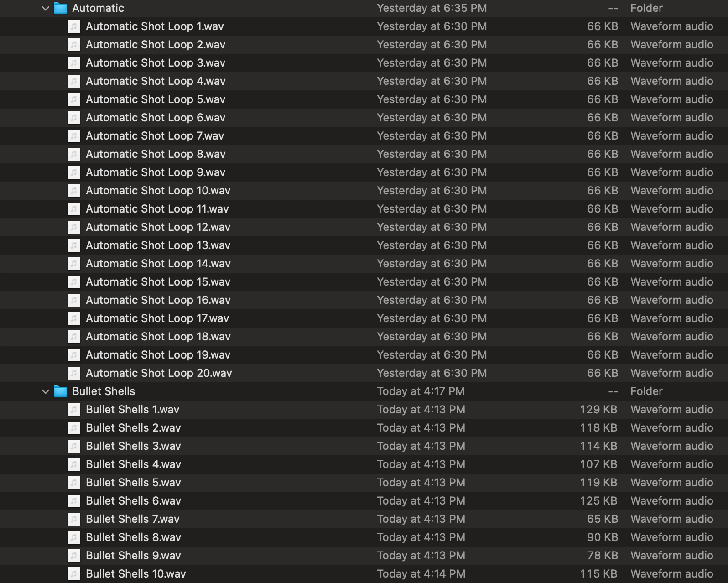Collapse the Automatic folder disclosure chevron
This screenshot has height=583, width=728.
[45, 8]
